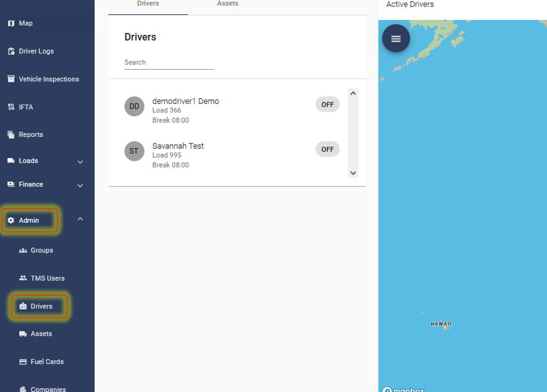Click the Admin gear icon

11,220
